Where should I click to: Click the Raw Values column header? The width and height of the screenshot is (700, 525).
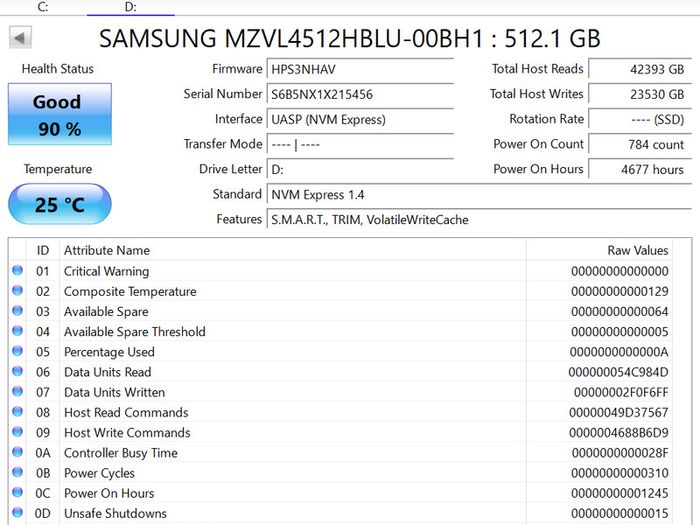[x=599, y=250]
